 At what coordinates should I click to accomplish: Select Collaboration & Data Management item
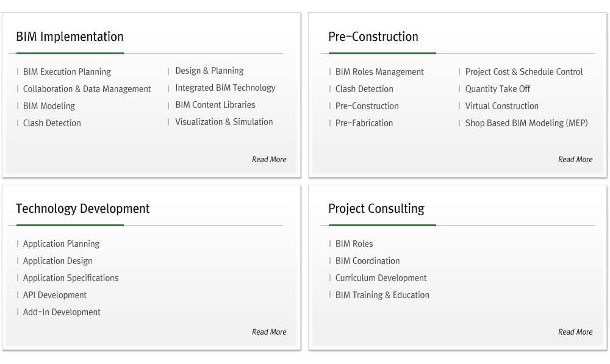point(87,89)
